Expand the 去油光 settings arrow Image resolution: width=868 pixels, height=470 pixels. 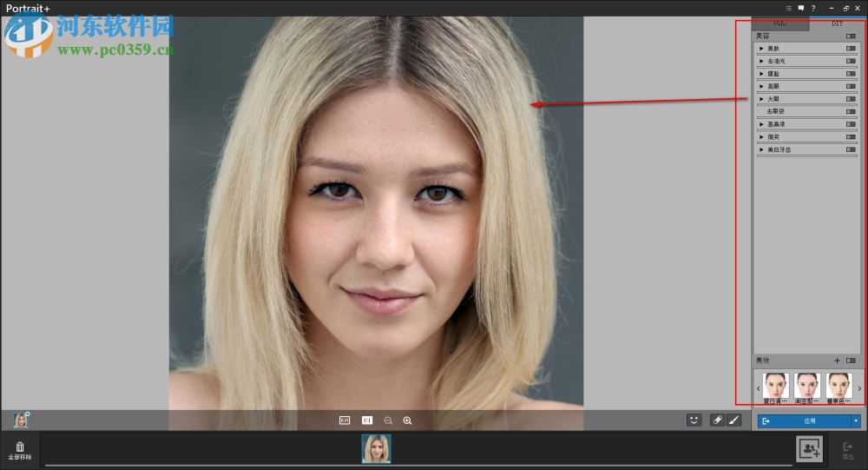click(x=762, y=61)
